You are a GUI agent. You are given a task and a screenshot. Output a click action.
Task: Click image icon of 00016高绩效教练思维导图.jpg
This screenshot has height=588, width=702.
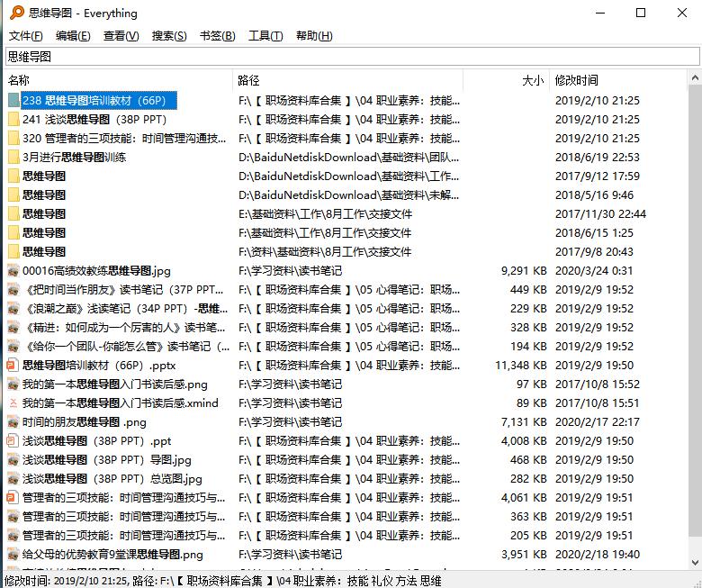click(x=13, y=270)
